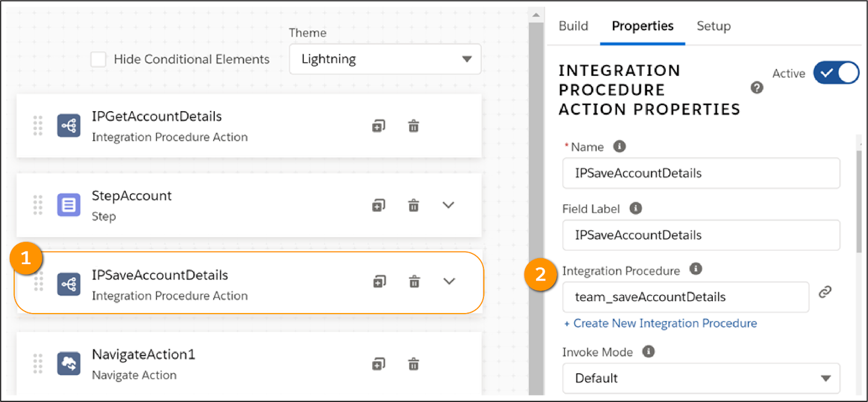Toggle Hide Conditional Elements checkbox
Screen dimensions: 868x402
[x=98, y=59]
